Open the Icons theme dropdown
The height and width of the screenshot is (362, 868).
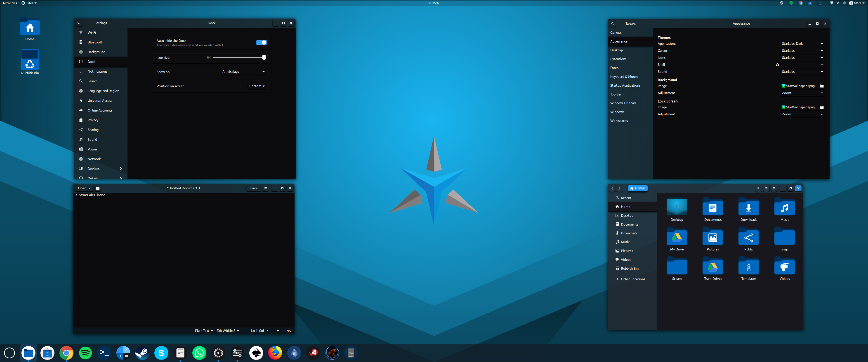(802, 58)
